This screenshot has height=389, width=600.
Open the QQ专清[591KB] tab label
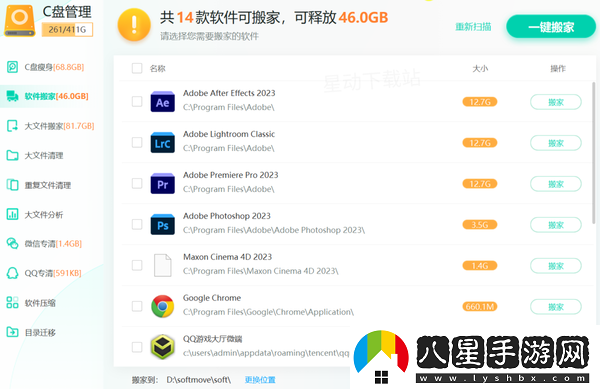point(53,273)
